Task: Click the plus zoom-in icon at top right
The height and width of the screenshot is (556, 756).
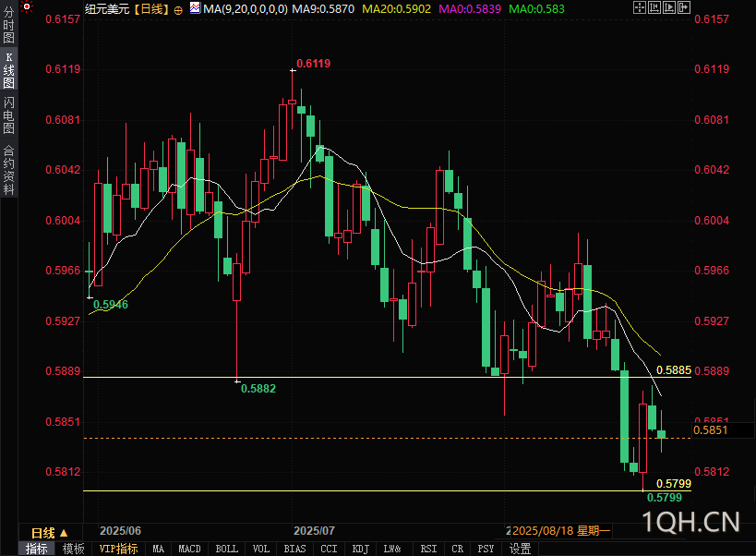Action: (641, 8)
